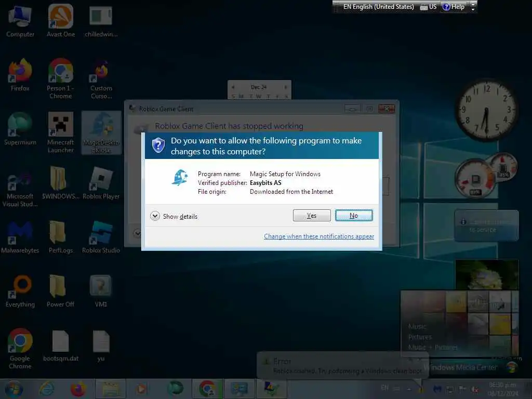532x399 pixels.
Task: Expand Show details in UAC dialog
Action: click(x=174, y=216)
